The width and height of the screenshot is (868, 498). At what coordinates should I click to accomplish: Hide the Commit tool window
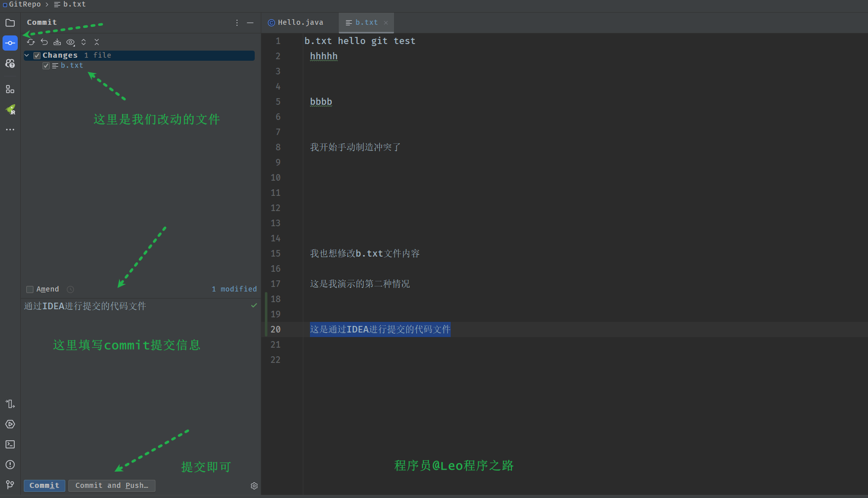[x=250, y=23]
